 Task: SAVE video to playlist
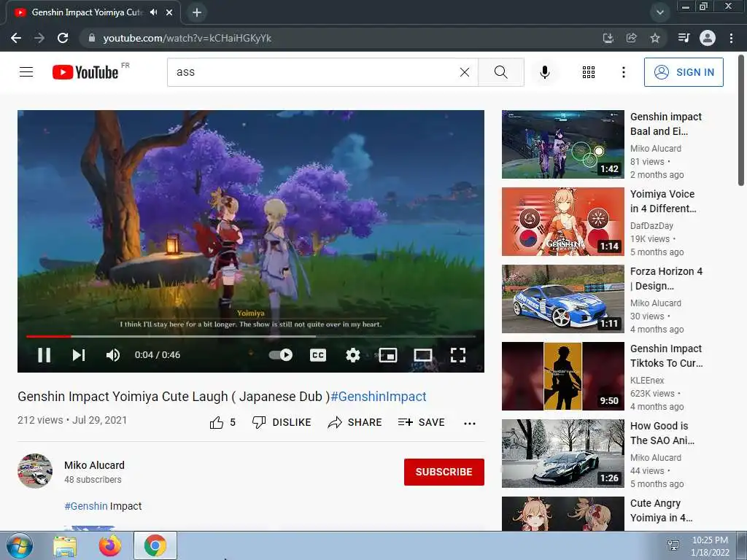pos(421,422)
